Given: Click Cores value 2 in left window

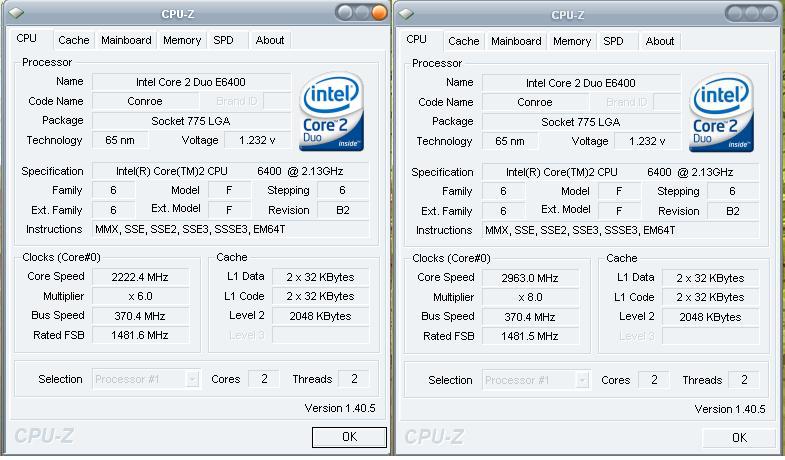Looking at the screenshot, I should [x=264, y=379].
